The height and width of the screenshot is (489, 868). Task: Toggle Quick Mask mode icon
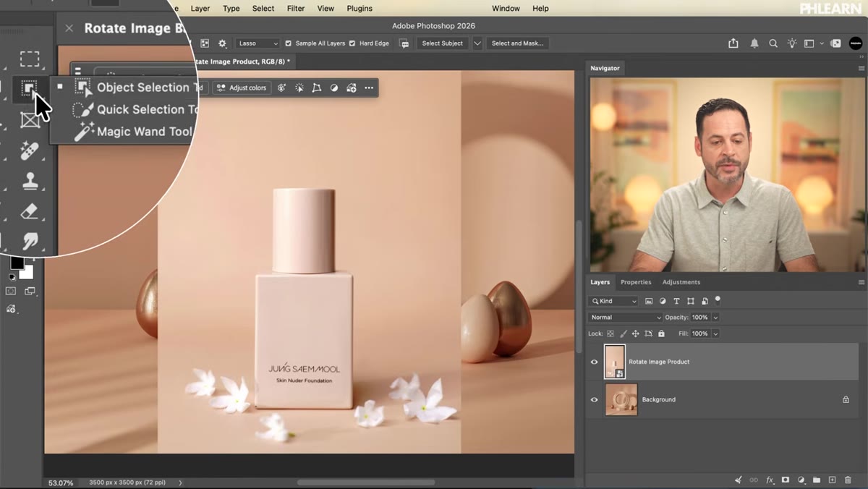[x=11, y=292]
